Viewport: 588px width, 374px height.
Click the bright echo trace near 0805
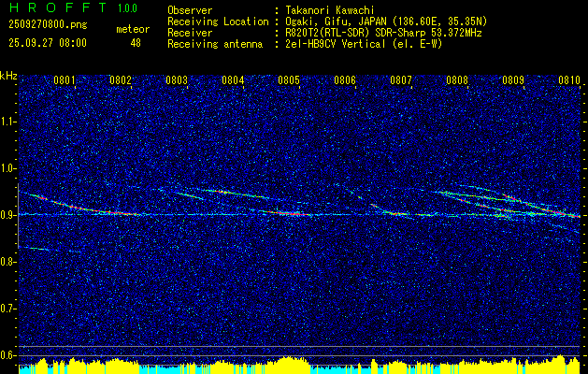click(289, 213)
